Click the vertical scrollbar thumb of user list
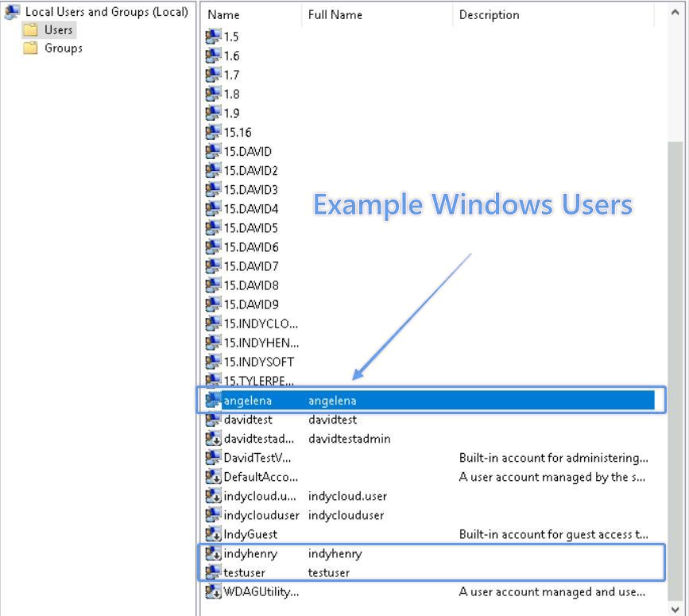Image resolution: width=689 pixels, height=616 pixels. pyautogui.click(x=675, y=371)
